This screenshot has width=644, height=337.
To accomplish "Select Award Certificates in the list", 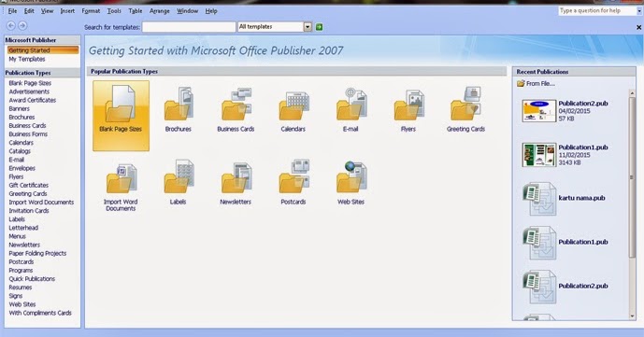I will tap(33, 100).
